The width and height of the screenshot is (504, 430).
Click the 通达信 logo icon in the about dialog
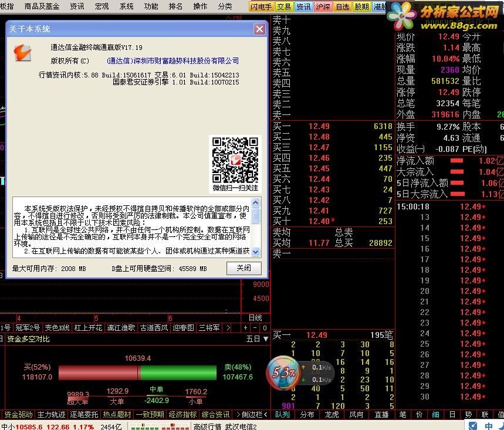22,53
